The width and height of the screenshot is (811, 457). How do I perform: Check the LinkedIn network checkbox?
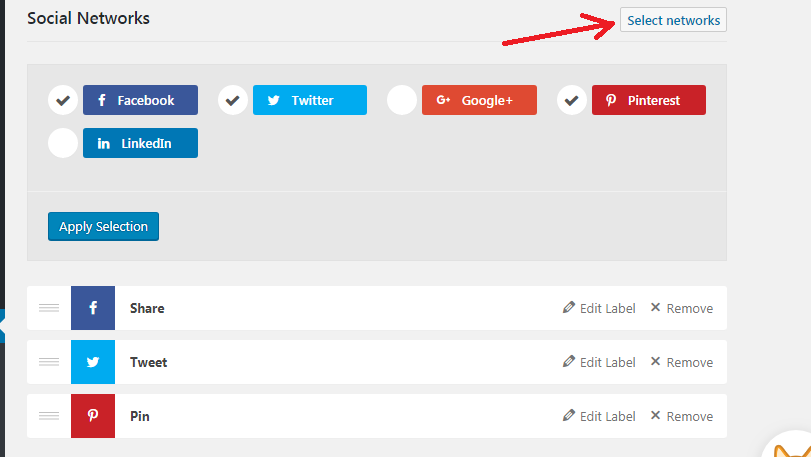point(63,143)
